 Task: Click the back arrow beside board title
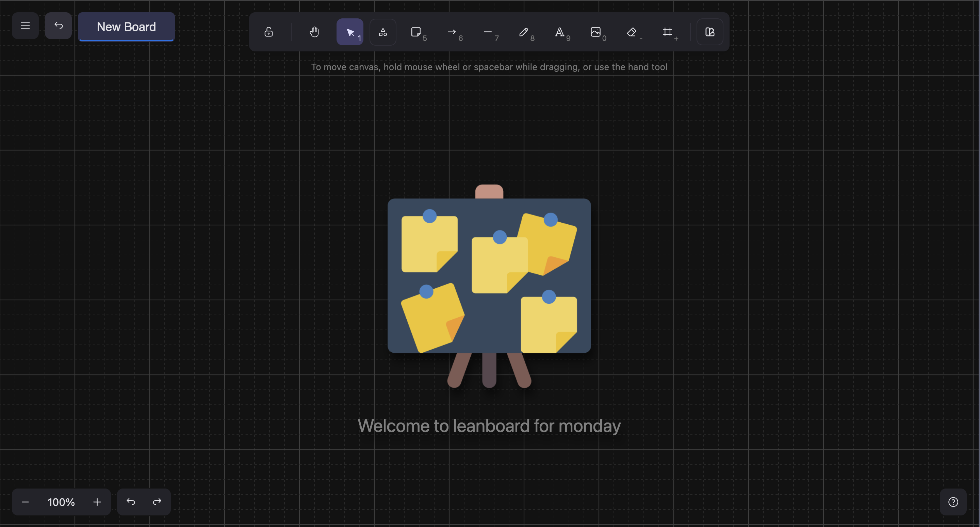coord(58,26)
